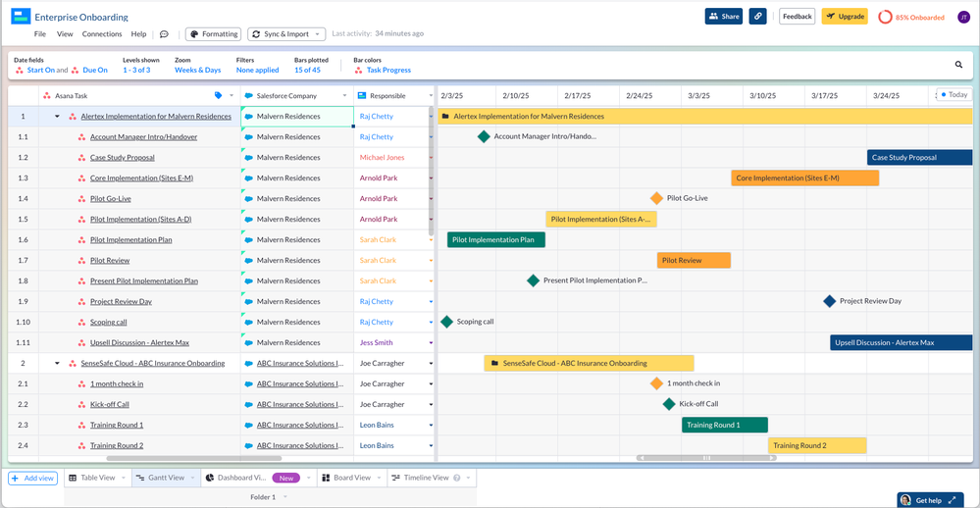980x508 pixels.
Task: Click the Asana icon beside Pilot Review
Action: click(x=81, y=261)
